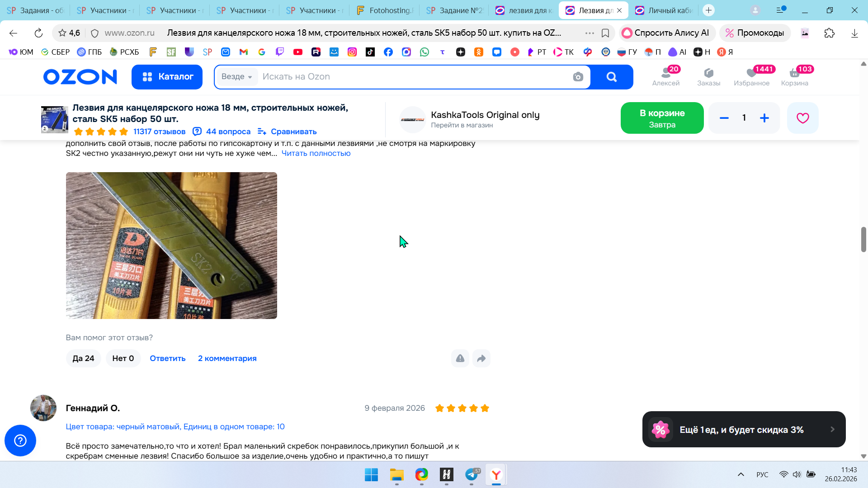Click the camera image-search icon

(578, 77)
